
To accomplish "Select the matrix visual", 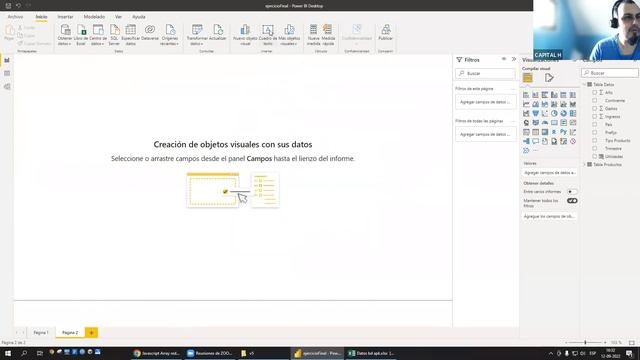I will [x=545, y=132].
